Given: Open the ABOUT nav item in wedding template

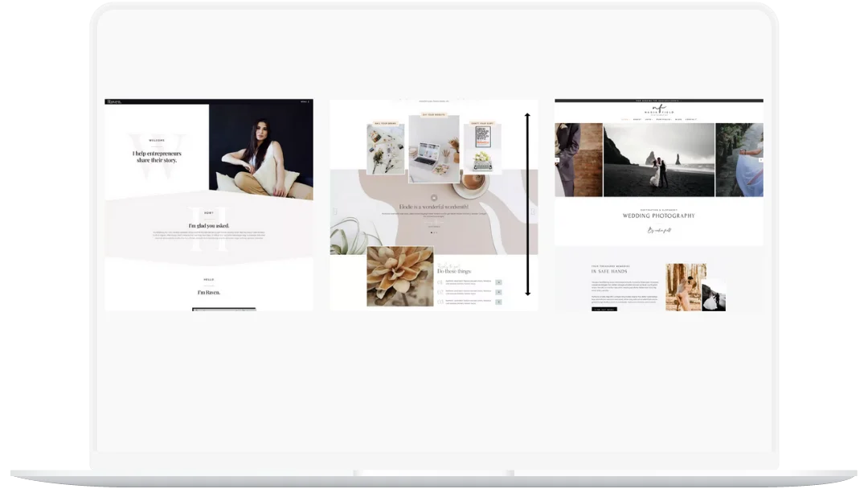Looking at the screenshot, I should click(637, 120).
